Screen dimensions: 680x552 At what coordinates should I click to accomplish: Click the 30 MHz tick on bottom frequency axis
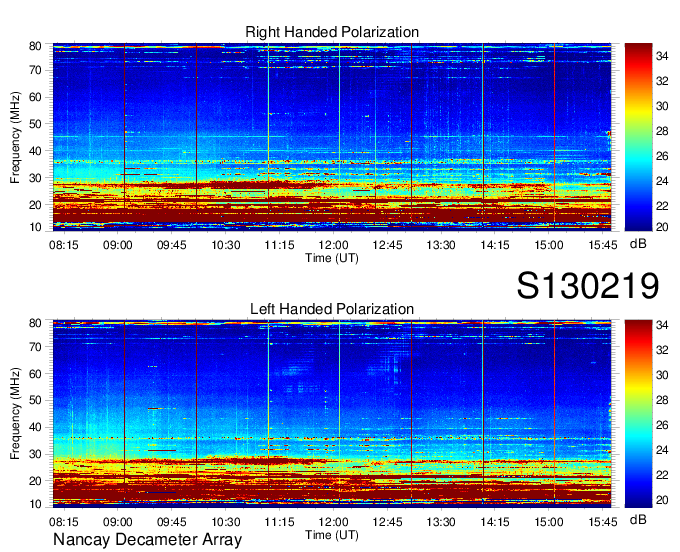pos(35,454)
